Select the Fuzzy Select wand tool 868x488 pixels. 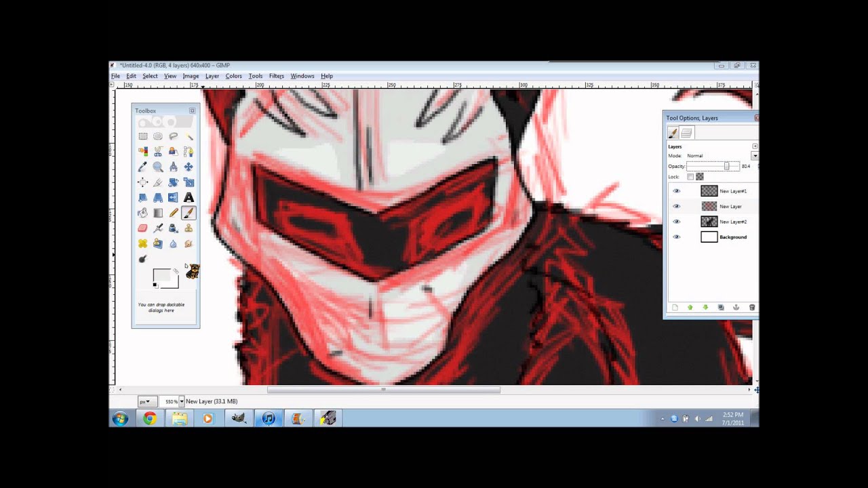coord(189,136)
